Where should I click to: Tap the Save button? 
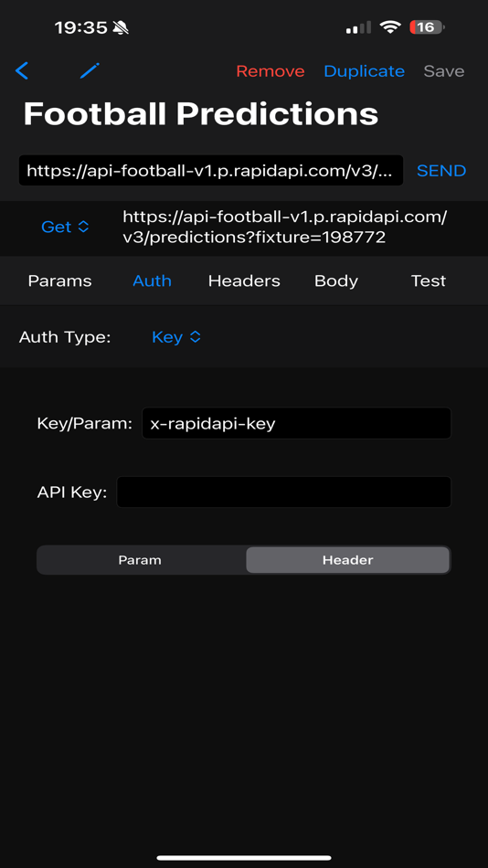coord(444,71)
